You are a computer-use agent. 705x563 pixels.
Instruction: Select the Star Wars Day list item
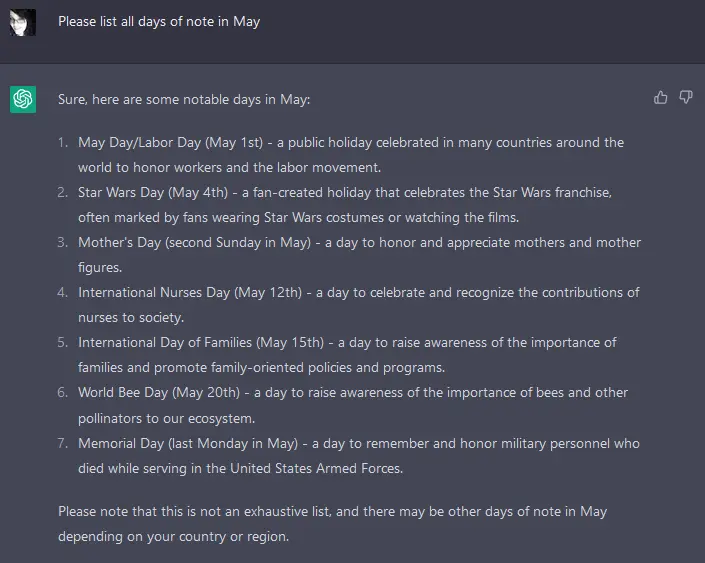345,204
